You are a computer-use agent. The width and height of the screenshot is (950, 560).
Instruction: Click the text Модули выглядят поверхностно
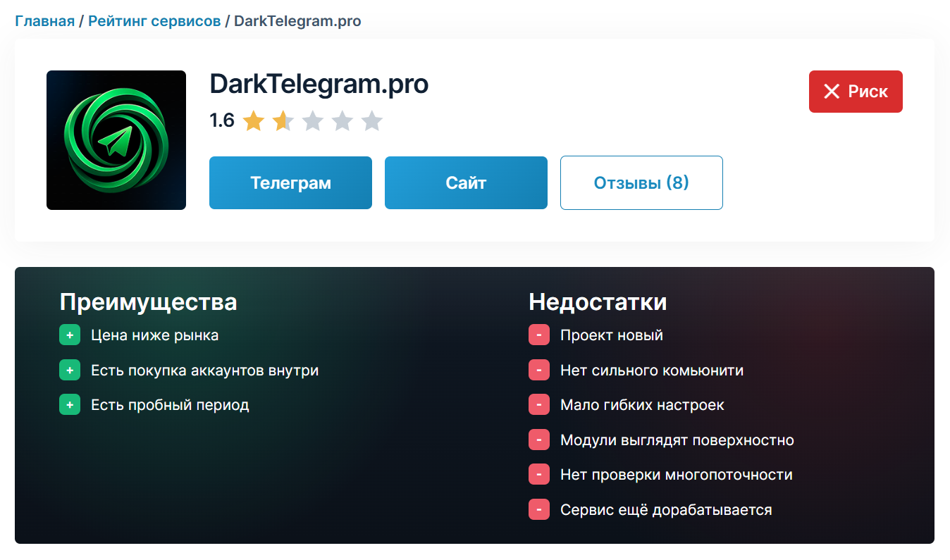677,440
